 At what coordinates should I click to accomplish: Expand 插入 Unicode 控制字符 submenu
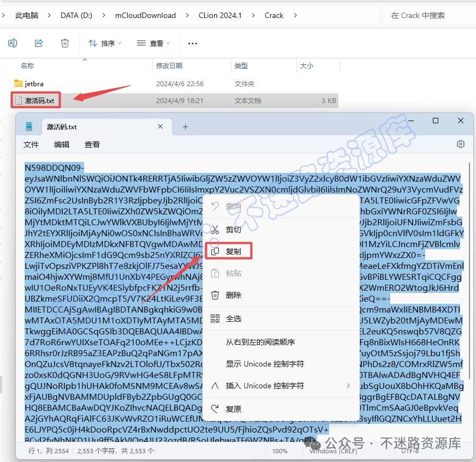281,386
